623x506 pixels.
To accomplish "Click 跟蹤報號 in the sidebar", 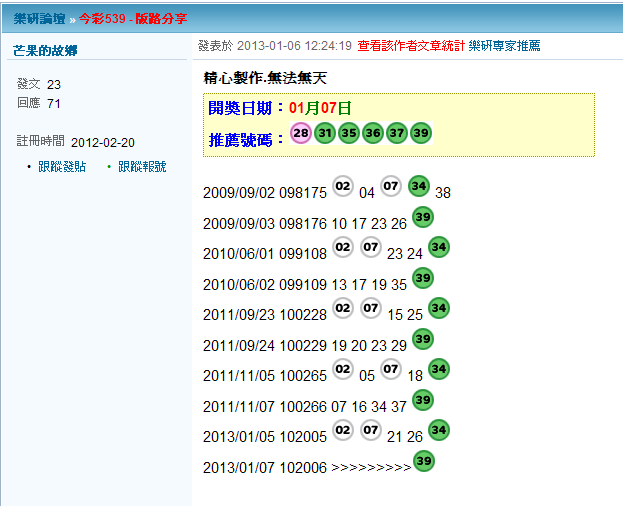I will point(141,167).
